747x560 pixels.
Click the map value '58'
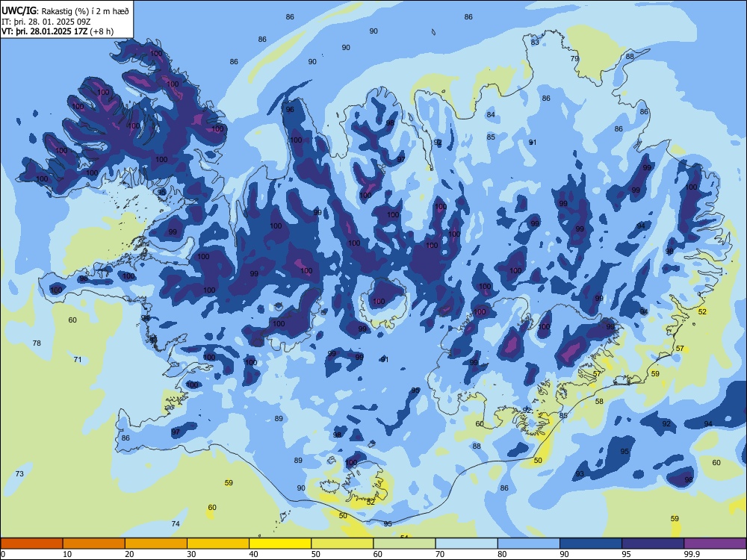599,402
